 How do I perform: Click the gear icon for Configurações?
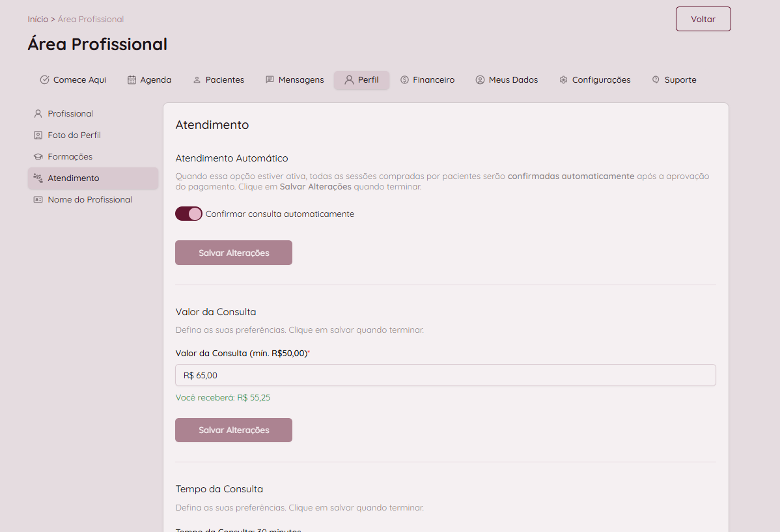pos(563,80)
